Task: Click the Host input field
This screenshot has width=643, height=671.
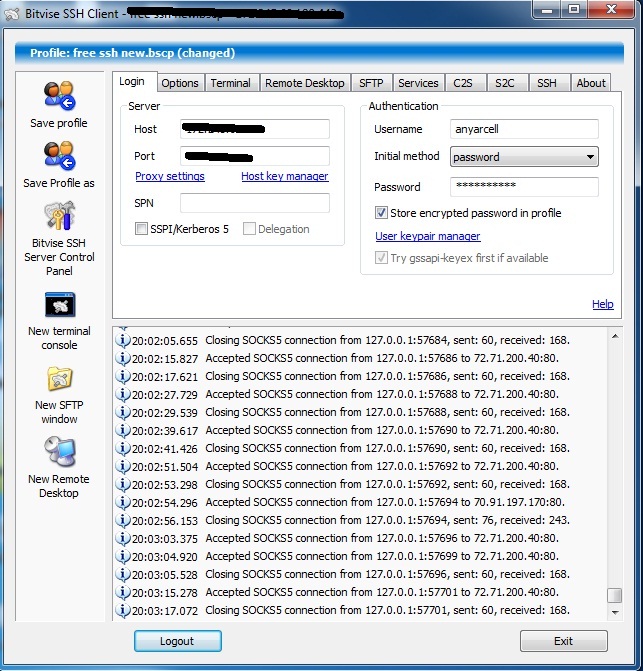Action: (255, 129)
